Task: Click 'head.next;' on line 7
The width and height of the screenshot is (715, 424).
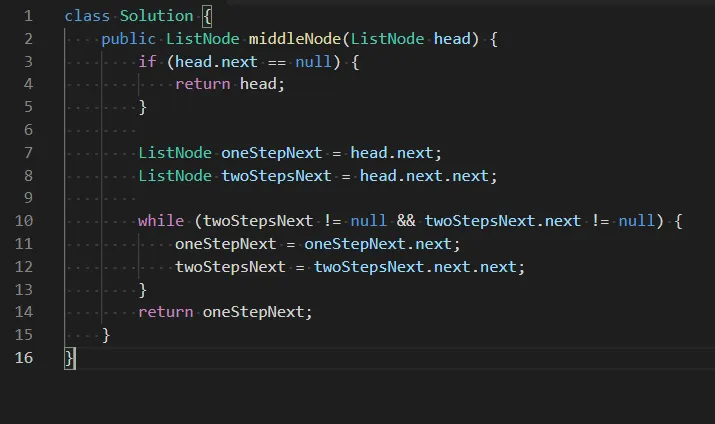Action: (396, 153)
